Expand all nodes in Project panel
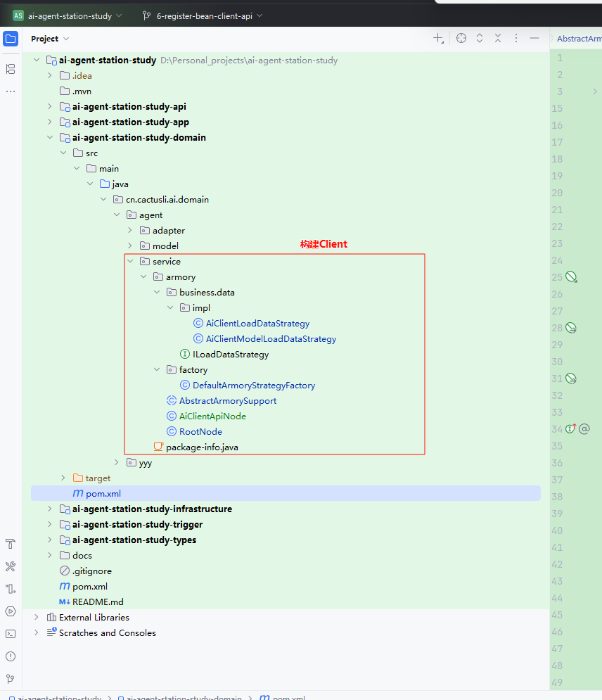The image size is (602, 700). [x=480, y=38]
